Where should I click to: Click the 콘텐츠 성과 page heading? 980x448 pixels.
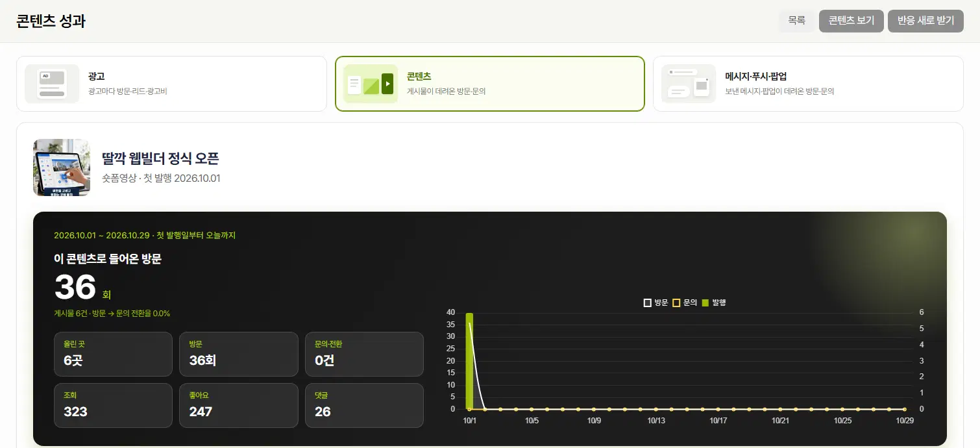tap(51, 21)
